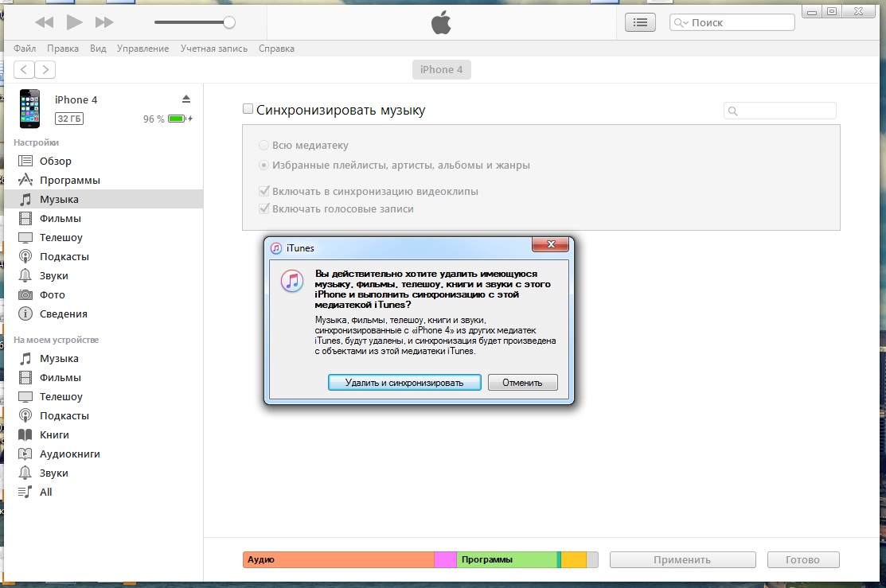The height and width of the screenshot is (588, 886).
Task: Open Обзор in Настройки
Action: click(x=103, y=161)
